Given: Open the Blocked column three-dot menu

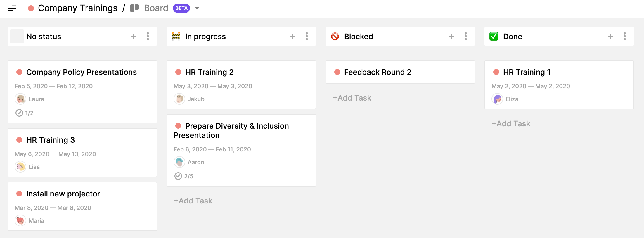Looking at the screenshot, I should point(466,36).
